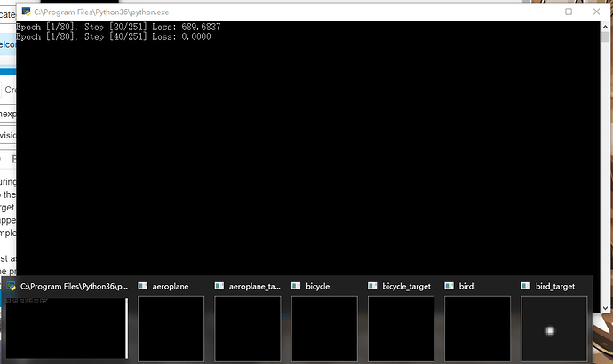Click the bird_target window's small icon
Viewport: 613px width, 364px height.
click(525, 287)
